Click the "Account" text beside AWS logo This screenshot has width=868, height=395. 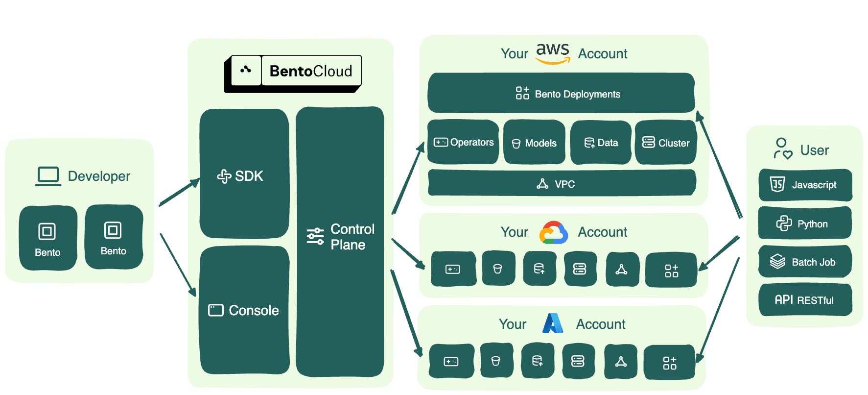point(603,53)
